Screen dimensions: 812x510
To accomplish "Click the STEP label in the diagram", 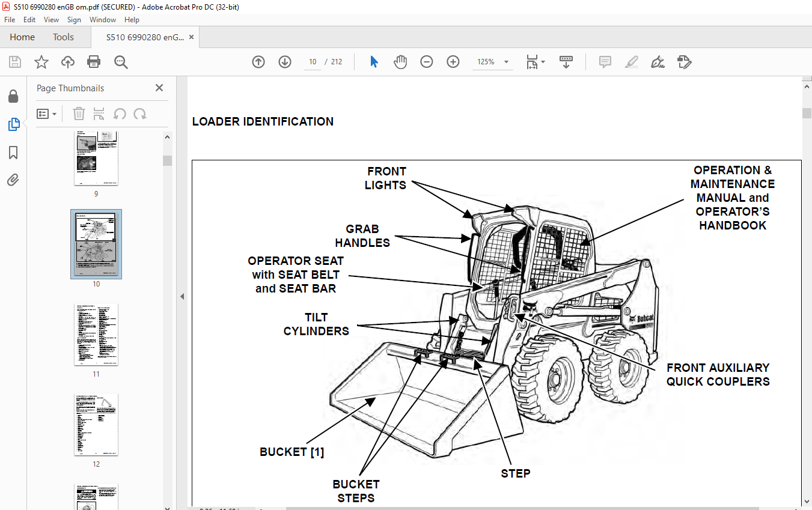I will pyautogui.click(x=516, y=473).
